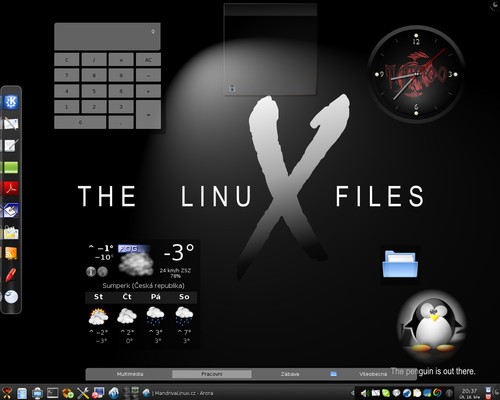Open the red goblet launcher in the taskbar
The width and height of the screenshot is (500, 400).
[7, 393]
